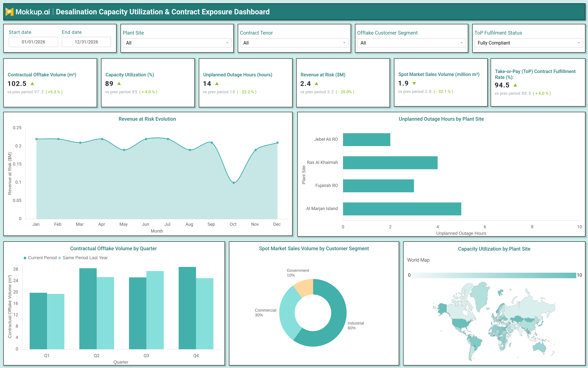
Task: Click the Mokkup.ai logo icon
Action: pos(9,12)
